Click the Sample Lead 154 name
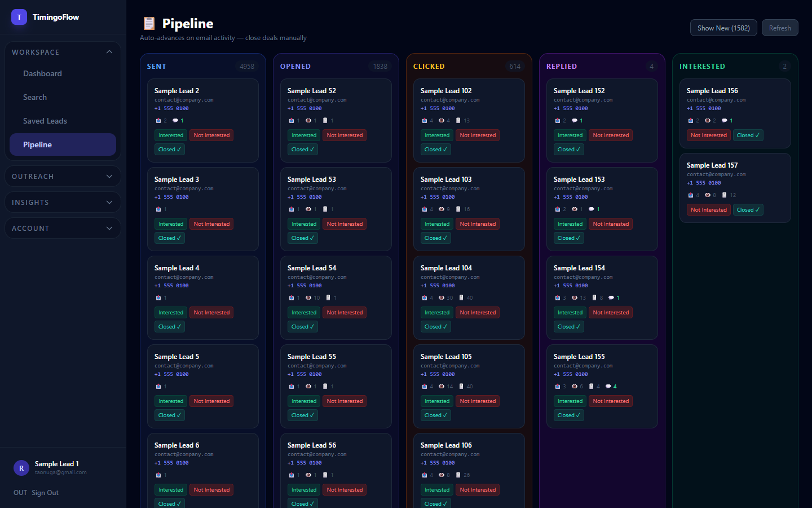This screenshot has height=508, width=812. point(579,268)
